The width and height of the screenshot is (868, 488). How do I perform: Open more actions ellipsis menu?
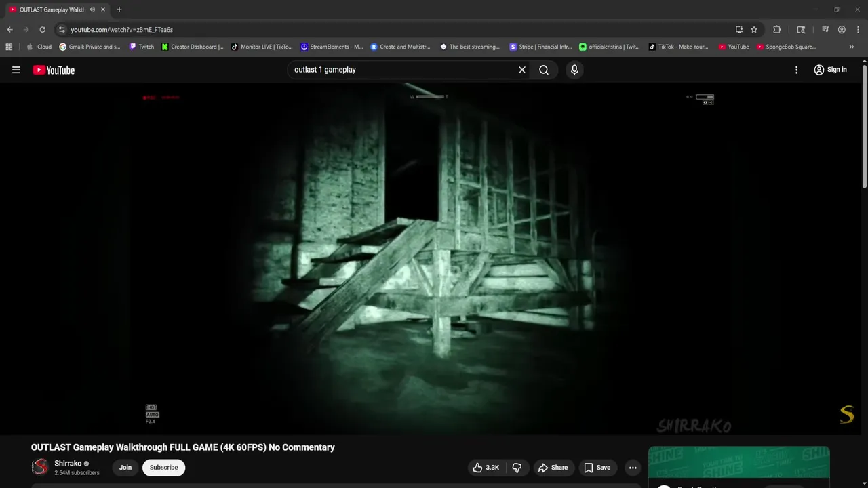(x=633, y=468)
